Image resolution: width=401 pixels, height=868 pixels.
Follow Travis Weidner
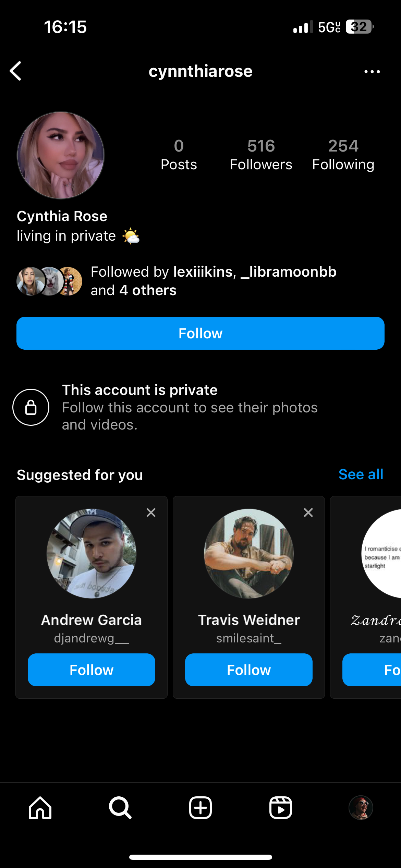[249, 670]
